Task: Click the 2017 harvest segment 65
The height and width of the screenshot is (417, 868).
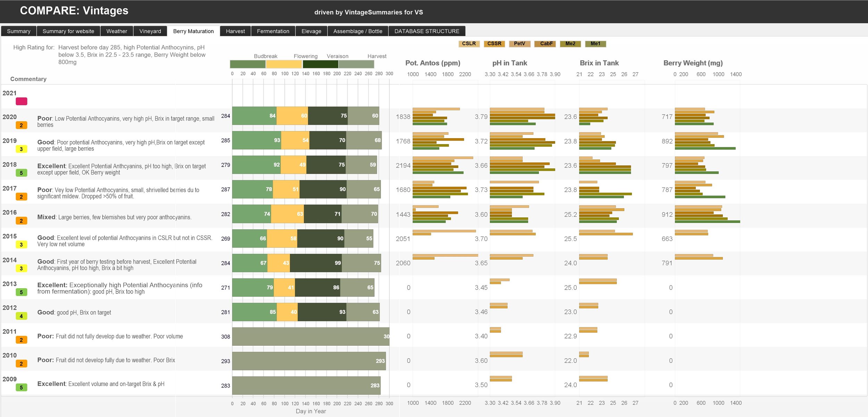Action: pos(364,190)
